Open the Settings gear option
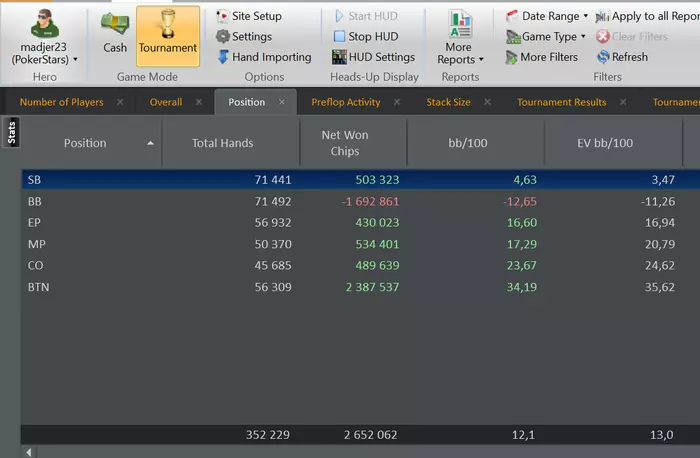 point(244,37)
